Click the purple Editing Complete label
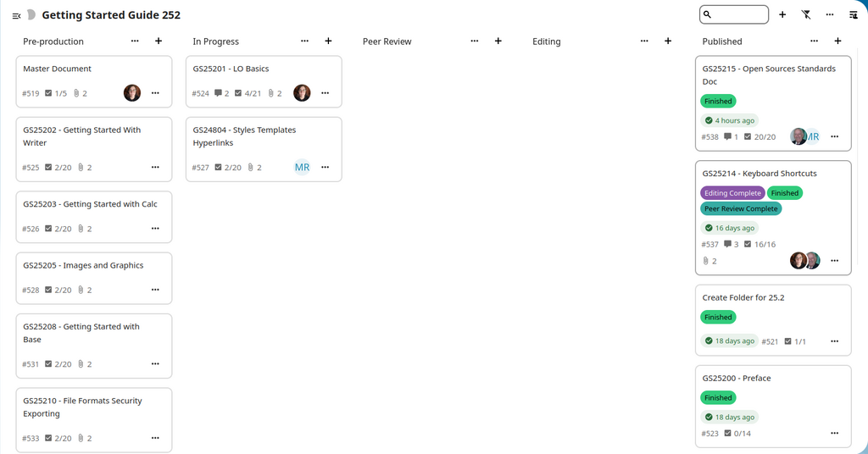The image size is (868, 454). 732,193
